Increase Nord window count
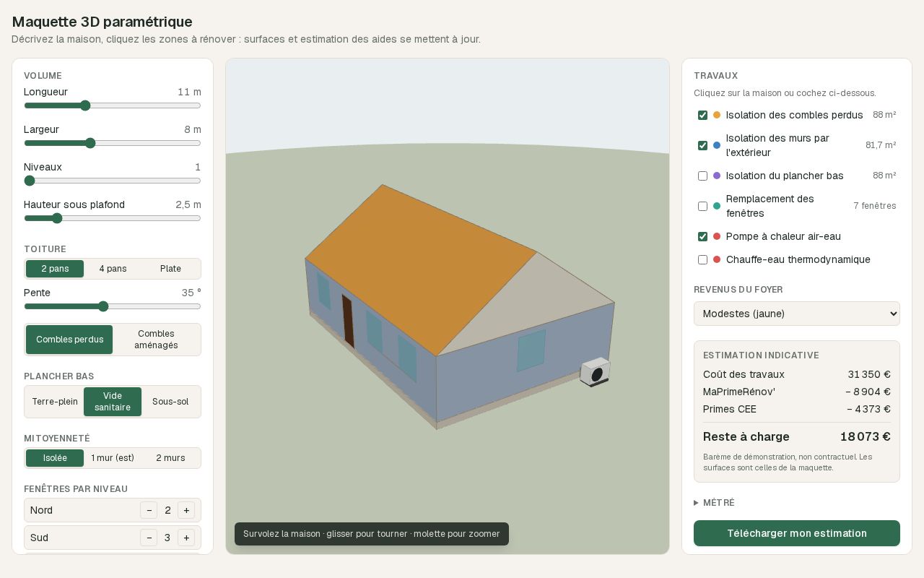 pos(186,510)
